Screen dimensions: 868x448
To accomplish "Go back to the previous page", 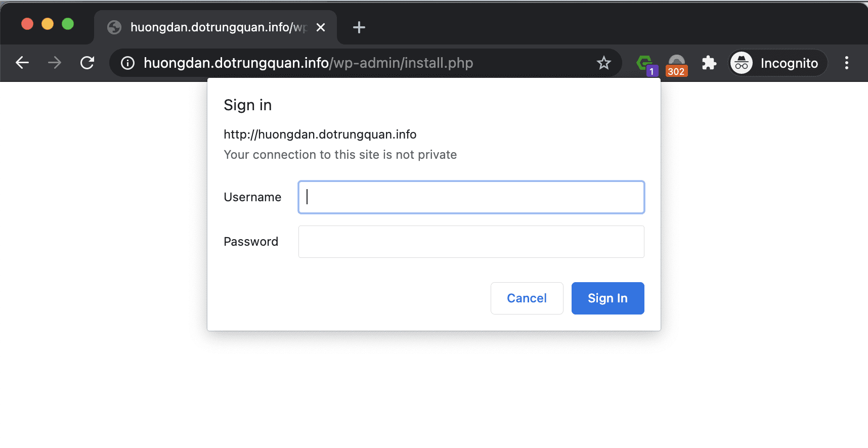I will point(22,63).
